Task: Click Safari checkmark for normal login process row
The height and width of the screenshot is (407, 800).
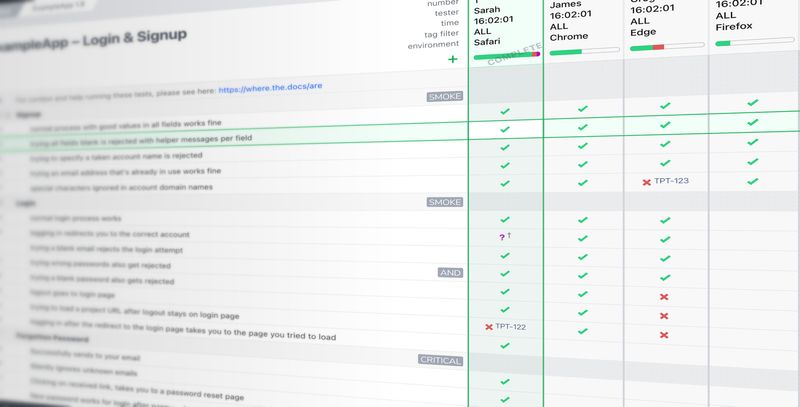Action: pos(505,219)
